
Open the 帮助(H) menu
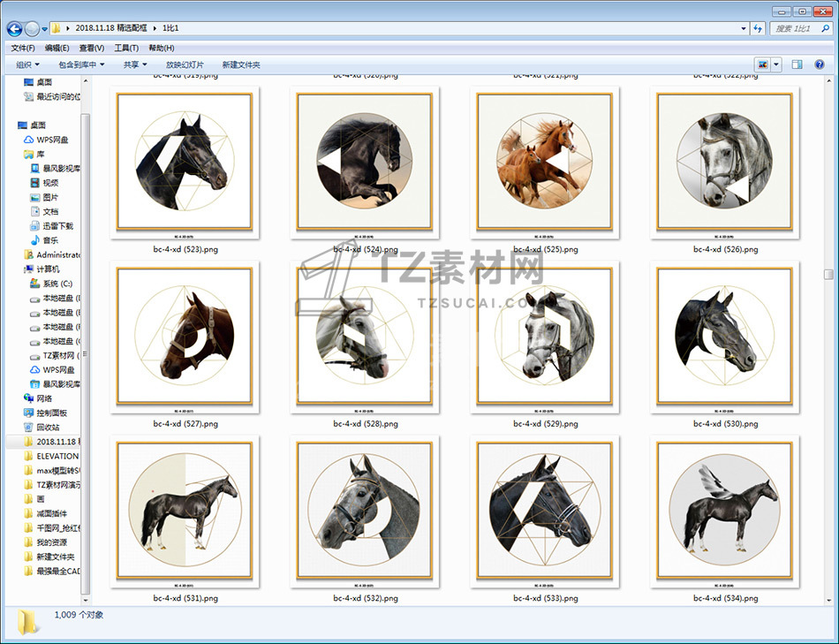coord(161,48)
